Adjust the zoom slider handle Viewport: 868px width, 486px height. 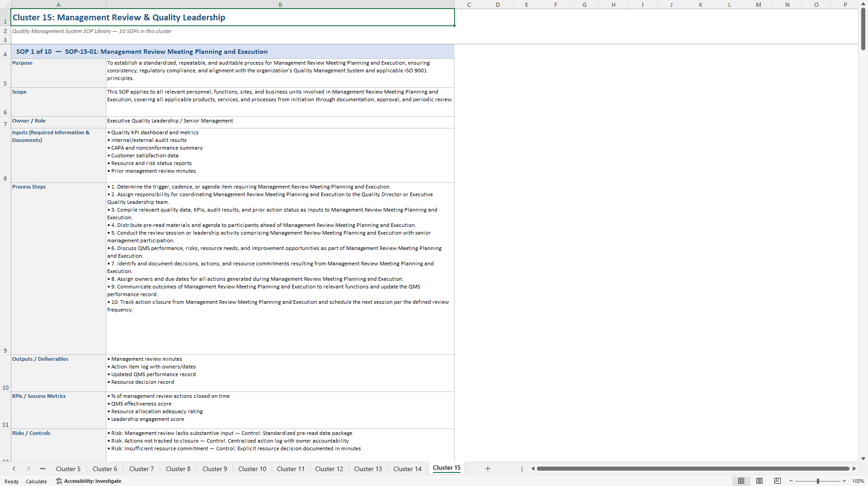[x=818, y=481]
